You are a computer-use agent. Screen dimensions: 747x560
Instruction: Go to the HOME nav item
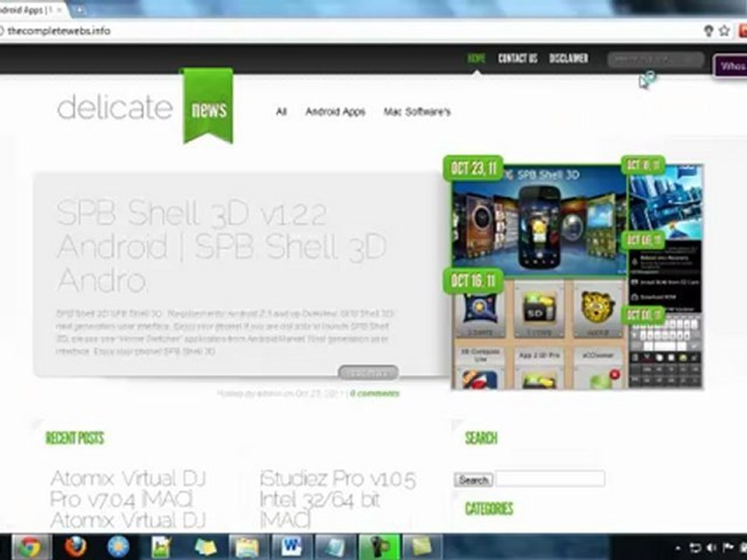tap(476, 58)
